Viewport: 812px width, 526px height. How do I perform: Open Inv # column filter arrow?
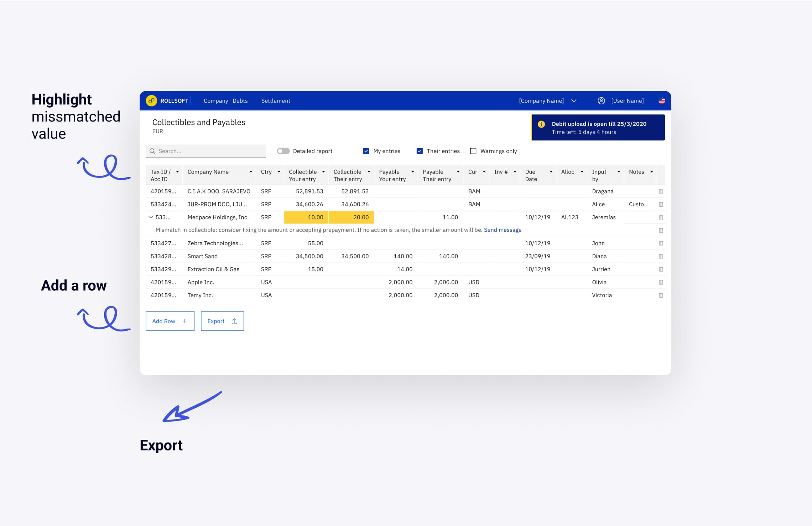coord(515,172)
